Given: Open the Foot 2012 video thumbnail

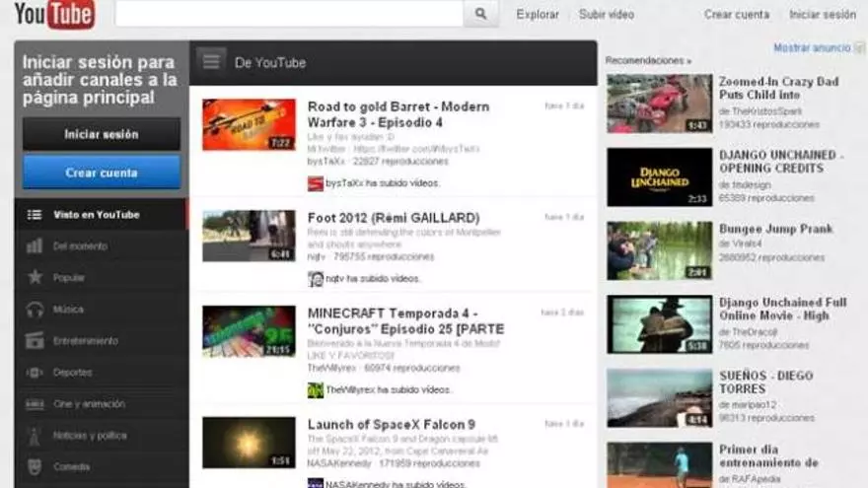Looking at the screenshot, I should [249, 236].
